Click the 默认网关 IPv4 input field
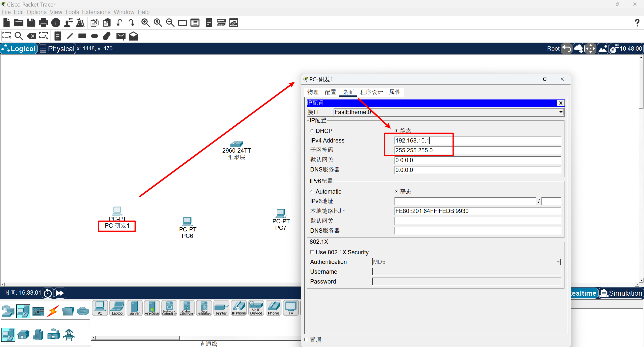The height and width of the screenshot is (347, 644). click(x=478, y=160)
